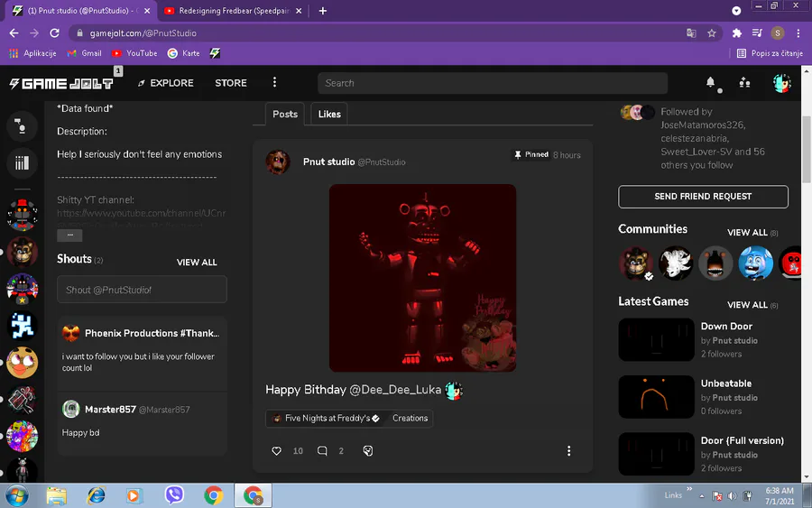Image resolution: width=812 pixels, height=508 pixels.
Task: Open the library icon in sidebar
Action: 22,163
